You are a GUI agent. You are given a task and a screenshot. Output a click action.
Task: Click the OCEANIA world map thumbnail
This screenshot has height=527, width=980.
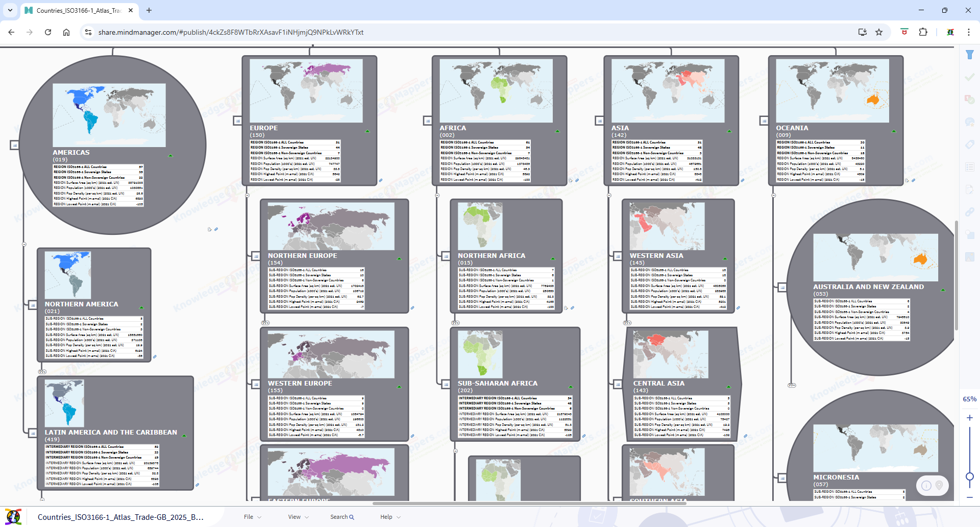[832, 90]
